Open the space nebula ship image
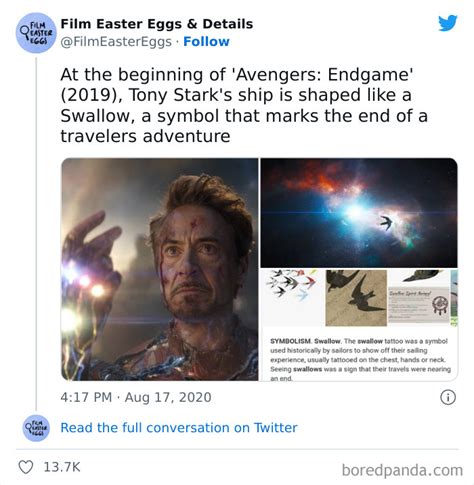The image size is (474, 485). pyautogui.click(x=359, y=213)
